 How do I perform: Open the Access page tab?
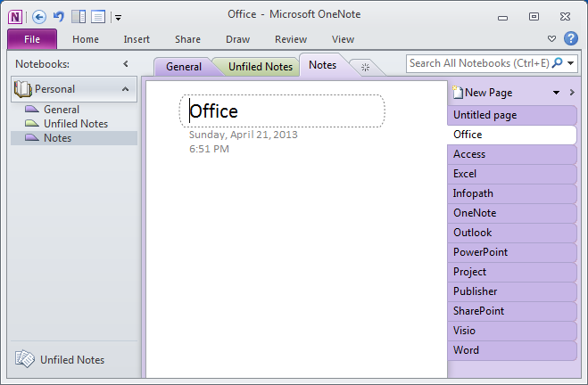point(512,154)
